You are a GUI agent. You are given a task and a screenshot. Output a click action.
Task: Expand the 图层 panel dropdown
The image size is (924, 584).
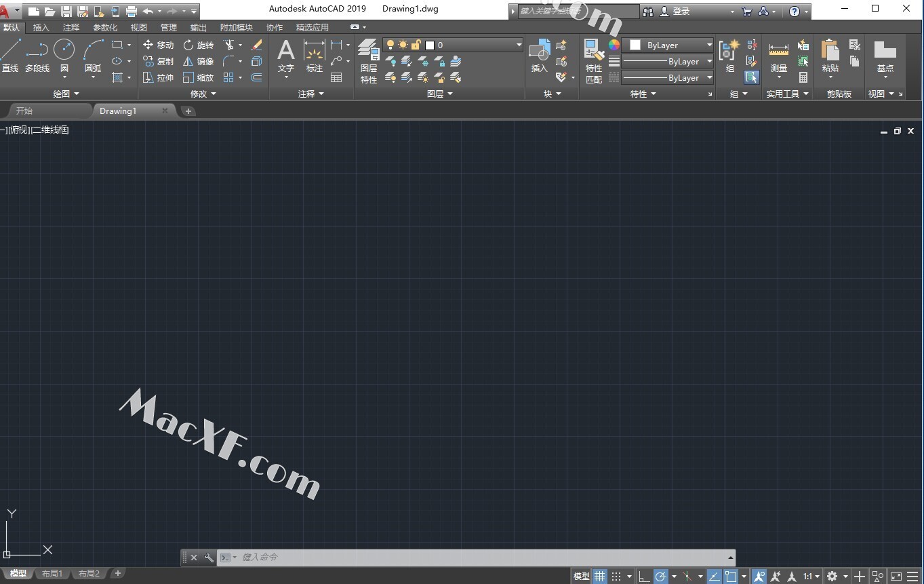click(x=439, y=94)
